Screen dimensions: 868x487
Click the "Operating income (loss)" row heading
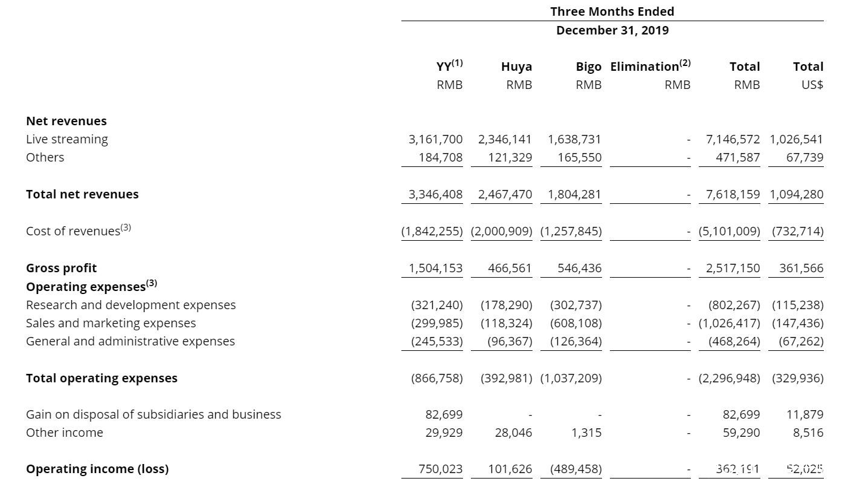pos(97,469)
